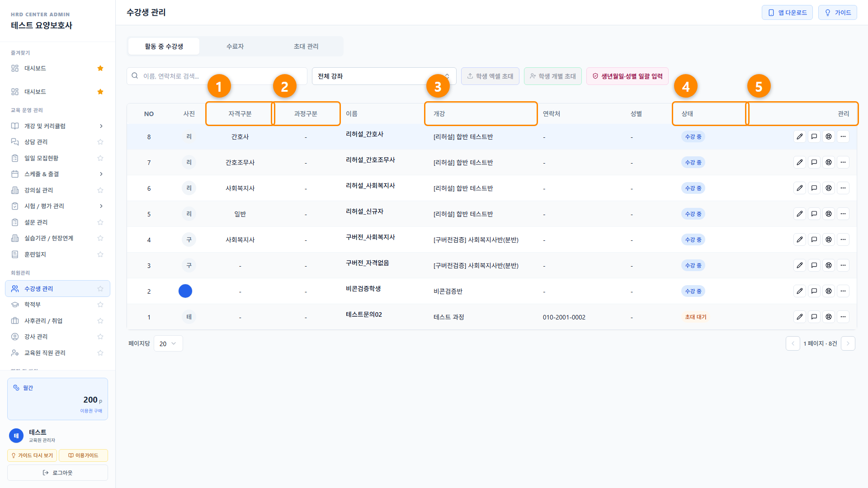Unfavorite the first 대시보드 star
Screen dimensions: 868x488
click(x=100, y=68)
